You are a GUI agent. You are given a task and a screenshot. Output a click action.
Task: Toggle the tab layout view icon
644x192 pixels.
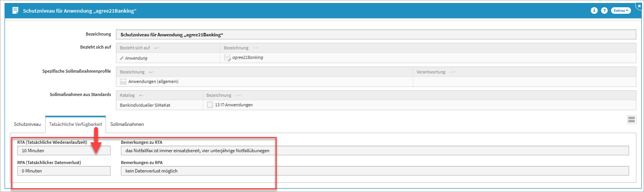tap(631, 120)
